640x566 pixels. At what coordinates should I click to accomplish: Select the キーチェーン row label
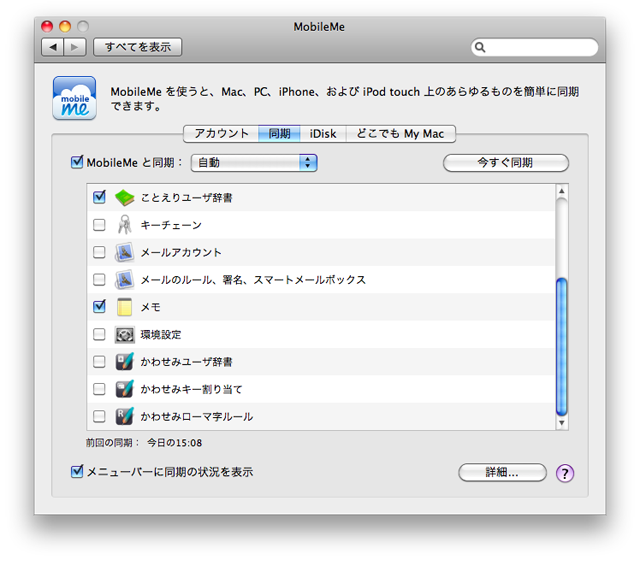pyautogui.click(x=171, y=225)
